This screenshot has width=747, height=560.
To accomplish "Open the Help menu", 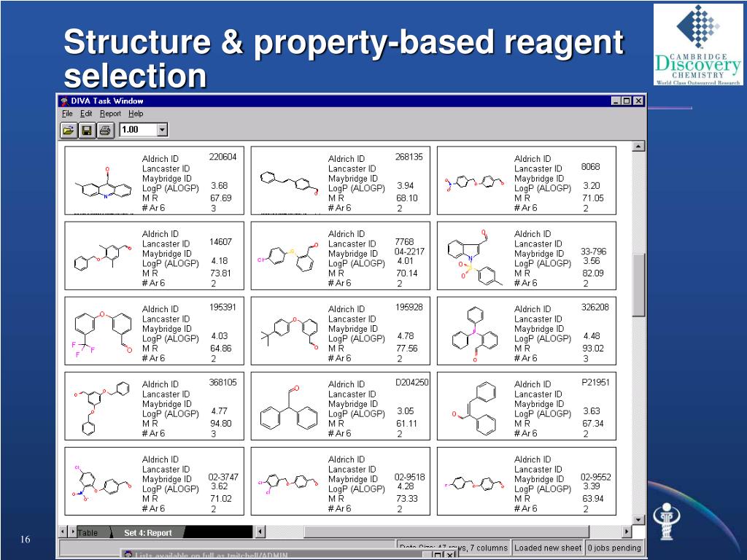I will click(x=136, y=113).
